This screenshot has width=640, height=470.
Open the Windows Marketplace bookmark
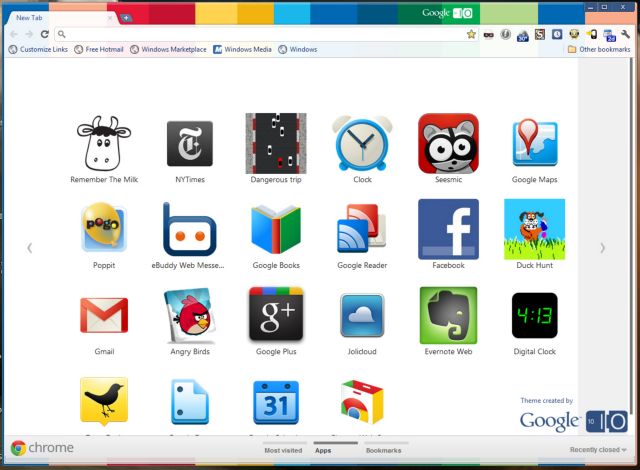pos(168,49)
